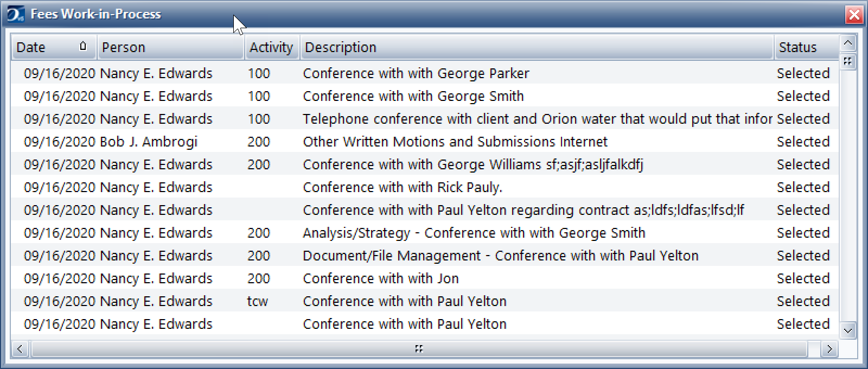
Task: Click the Orion app icon in title bar
Action: click(16, 14)
